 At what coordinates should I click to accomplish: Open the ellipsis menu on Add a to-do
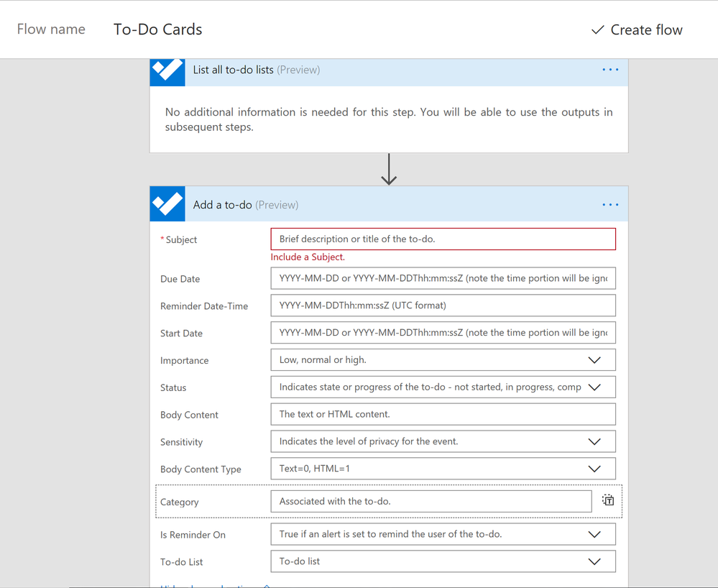(x=610, y=205)
